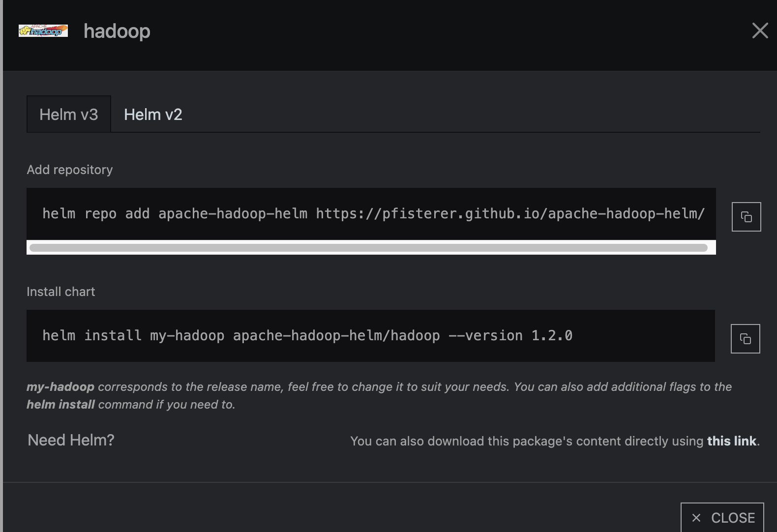Click the hadoop title text

117,31
